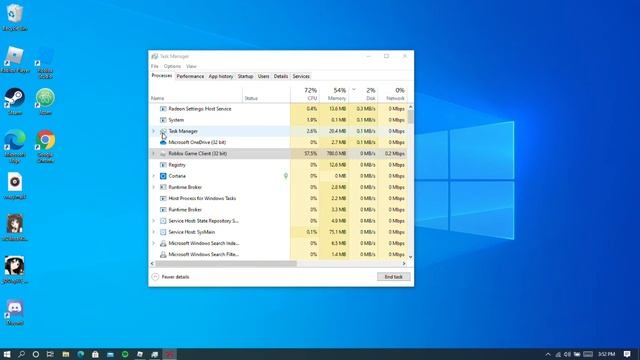
Task: Show hidden system tray icons
Action: click(x=548, y=354)
